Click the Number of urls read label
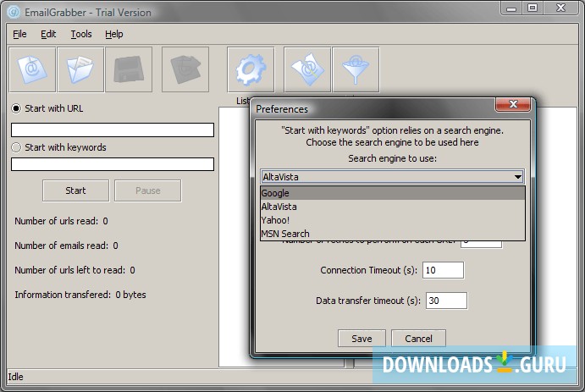The height and width of the screenshot is (392, 585). click(x=61, y=221)
